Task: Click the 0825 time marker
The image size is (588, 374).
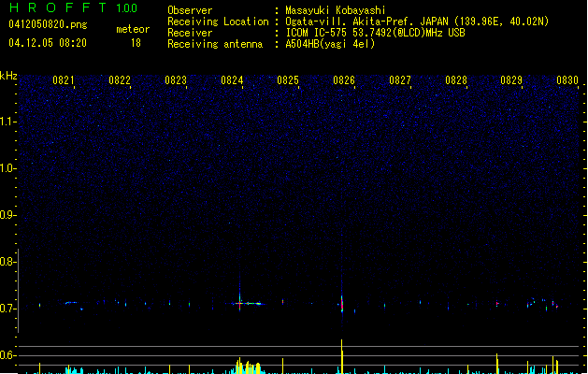Action: click(x=288, y=80)
